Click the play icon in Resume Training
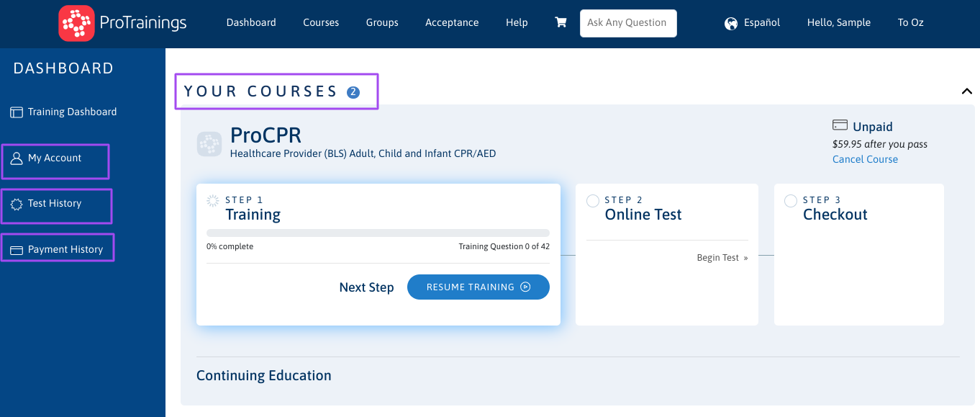The image size is (980, 417). (525, 287)
